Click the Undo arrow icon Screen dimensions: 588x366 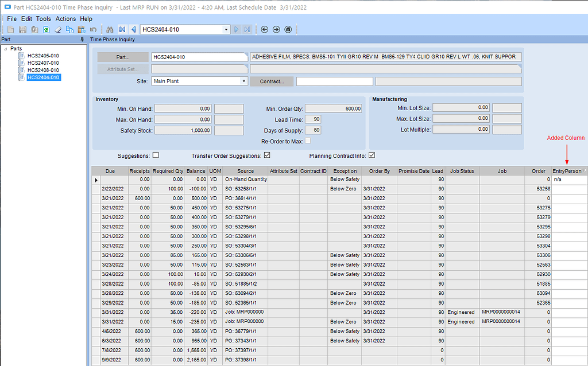[x=92, y=29]
